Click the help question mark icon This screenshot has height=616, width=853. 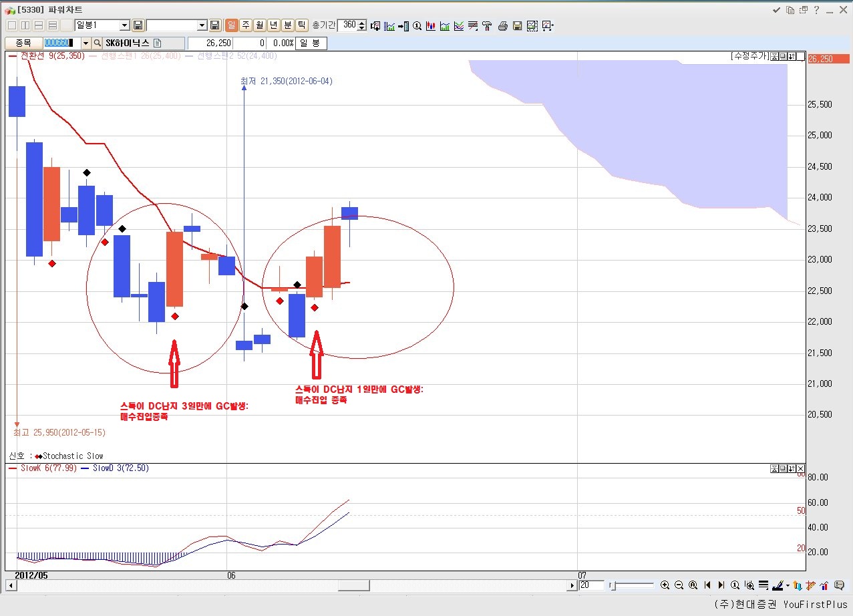point(816,10)
